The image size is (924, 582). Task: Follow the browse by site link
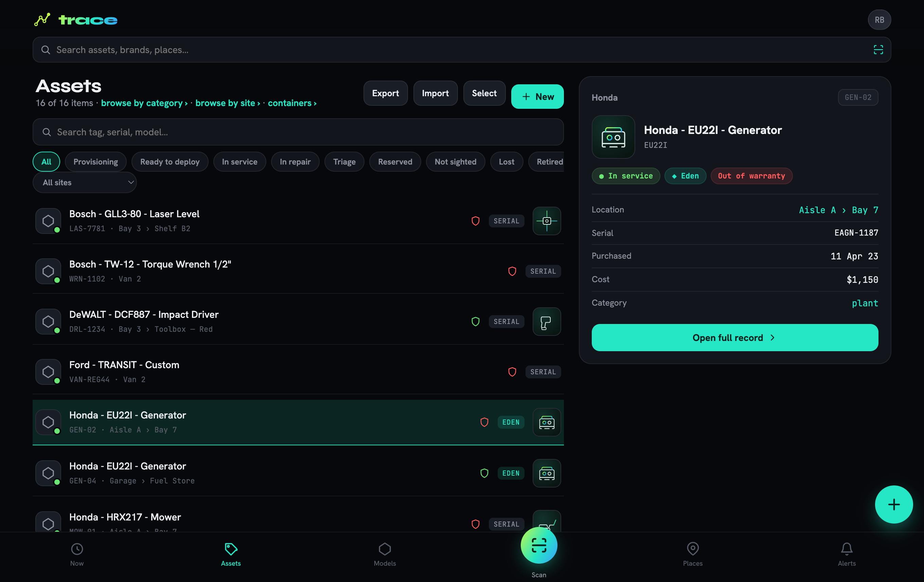pyautogui.click(x=228, y=103)
